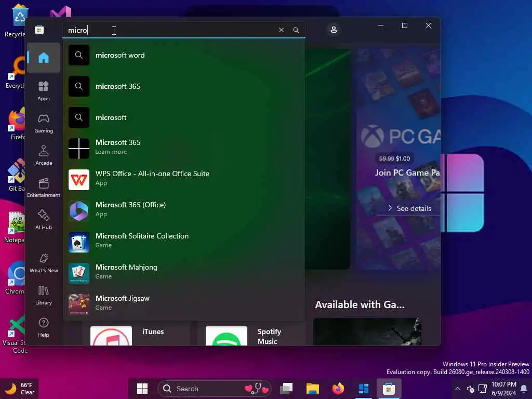The height and width of the screenshot is (399, 532).
Task: Open What's New in sidebar
Action: (x=44, y=263)
